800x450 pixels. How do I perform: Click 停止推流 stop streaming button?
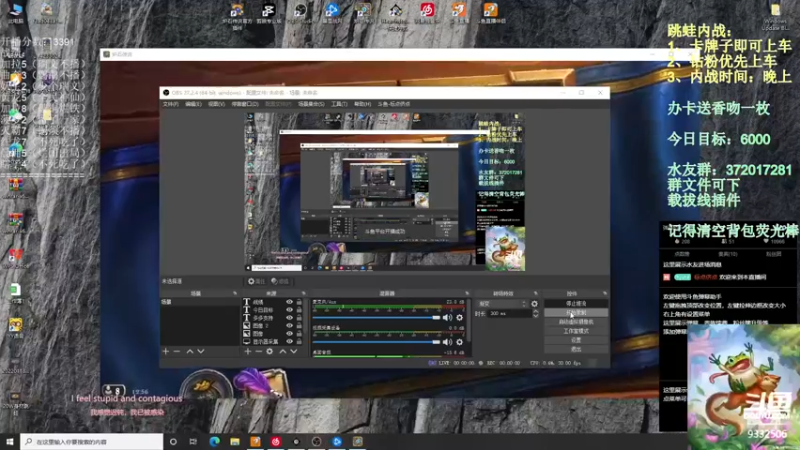(x=576, y=303)
